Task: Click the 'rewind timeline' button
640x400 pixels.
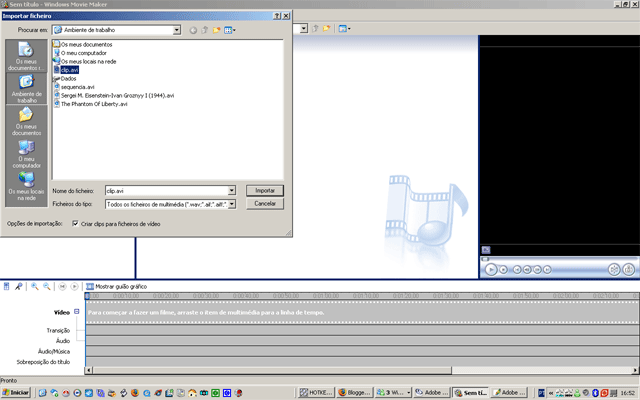Action: (x=62, y=287)
